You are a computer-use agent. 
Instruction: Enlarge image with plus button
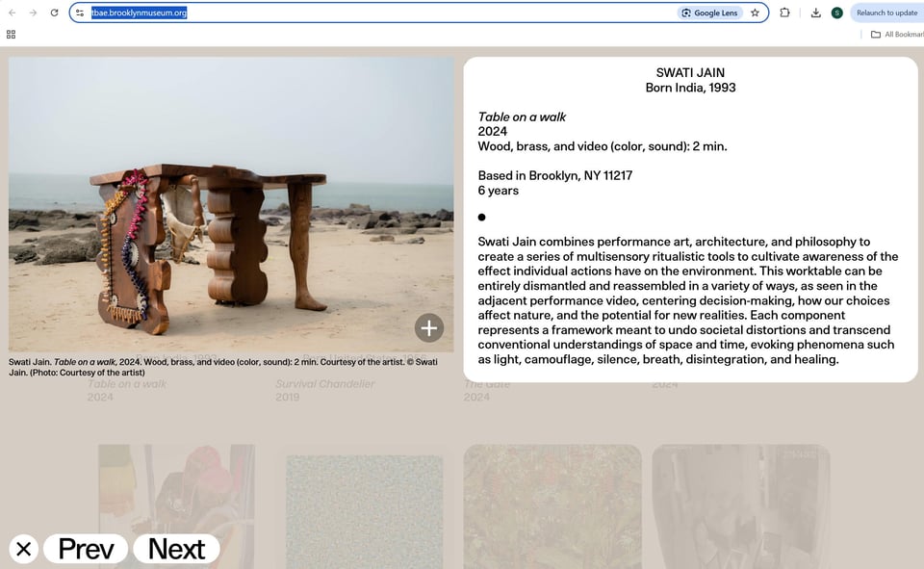pos(429,328)
